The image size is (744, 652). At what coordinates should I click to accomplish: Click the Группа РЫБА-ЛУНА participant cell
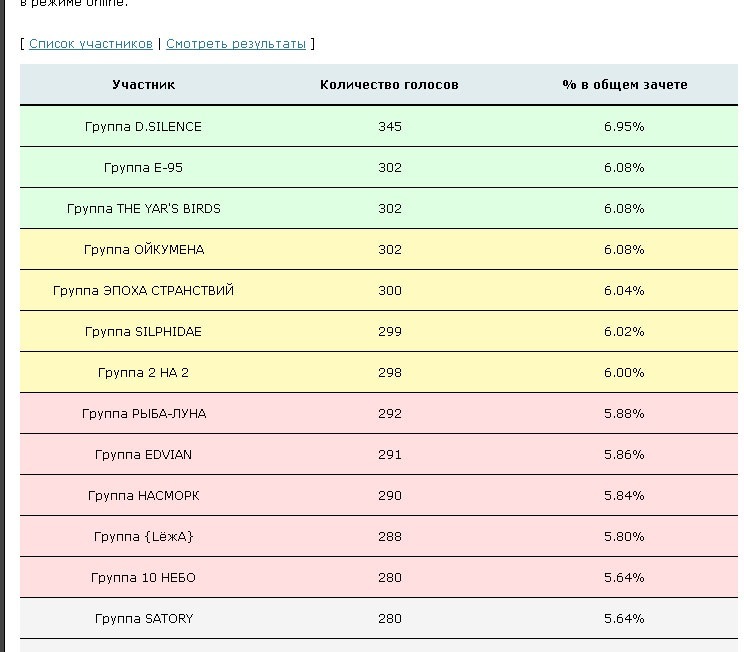pos(143,414)
